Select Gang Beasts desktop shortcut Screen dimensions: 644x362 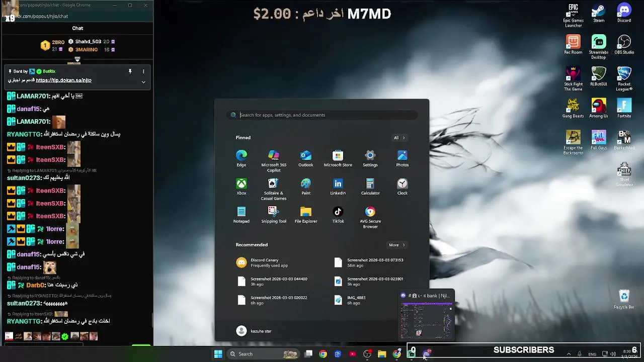pos(573,108)
